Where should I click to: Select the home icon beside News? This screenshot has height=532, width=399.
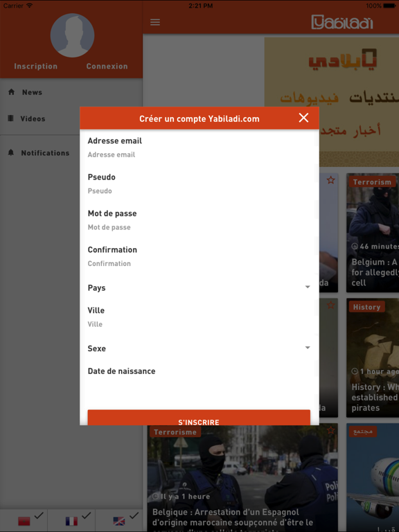12,92
